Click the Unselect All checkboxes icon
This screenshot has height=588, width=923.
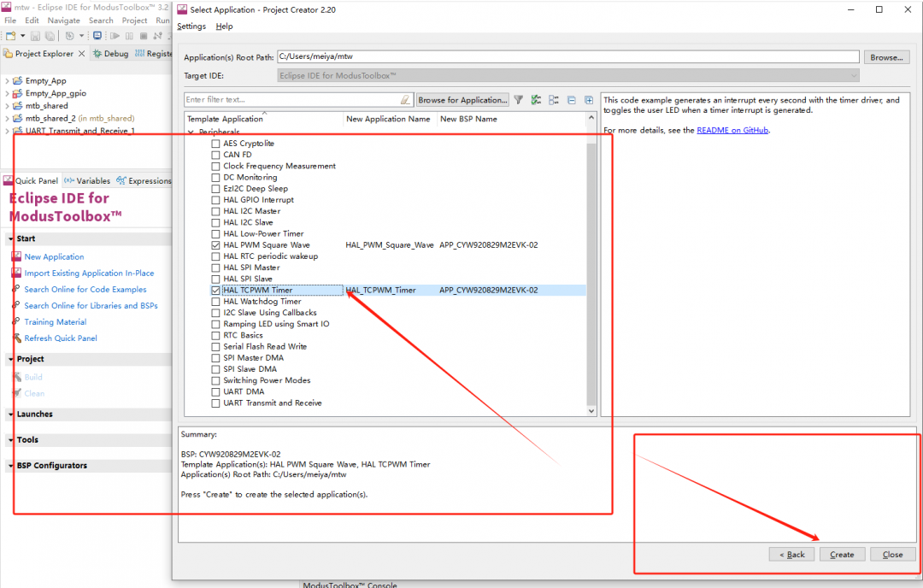click(x=553, y=99)
